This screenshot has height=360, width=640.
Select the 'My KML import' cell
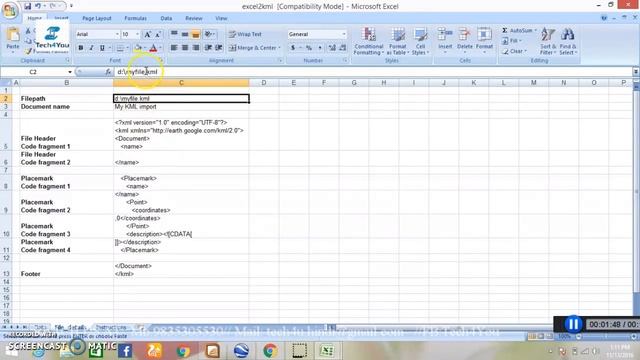[181, 107]
